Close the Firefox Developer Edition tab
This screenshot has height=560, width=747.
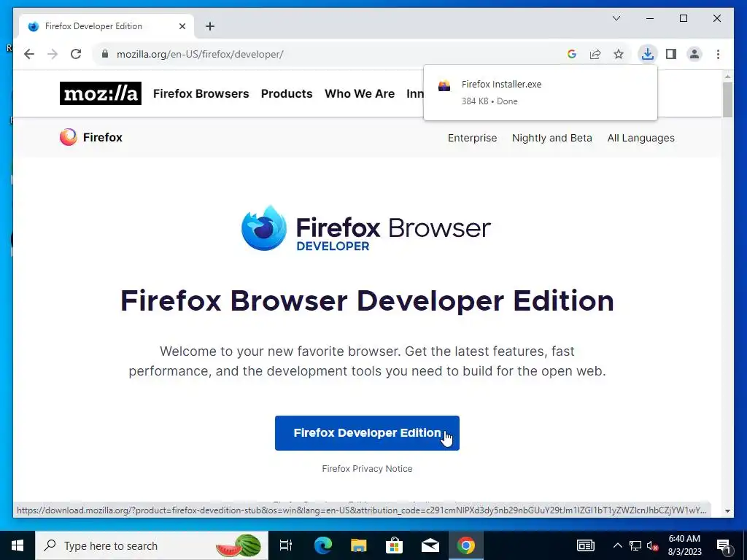point(182,26)
